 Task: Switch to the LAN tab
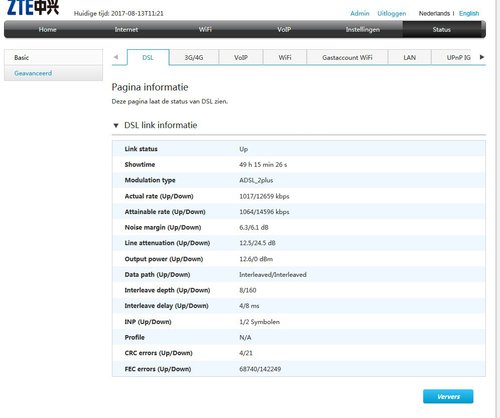(x=410, y=57)
